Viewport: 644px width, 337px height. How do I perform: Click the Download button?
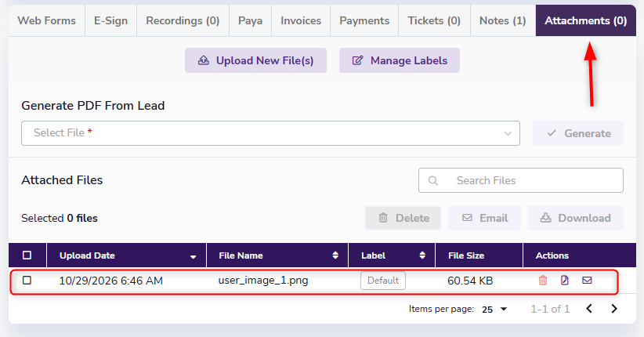point(575,218)
